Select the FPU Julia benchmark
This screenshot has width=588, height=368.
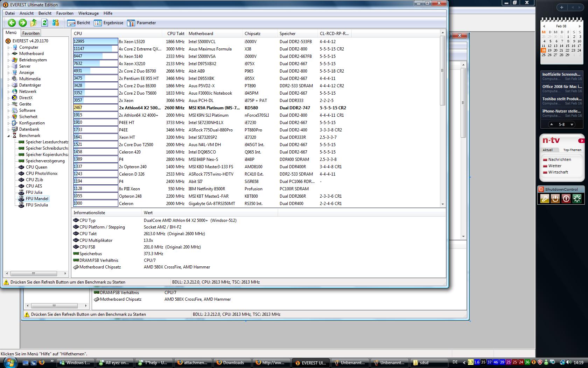tap(34, 192)
